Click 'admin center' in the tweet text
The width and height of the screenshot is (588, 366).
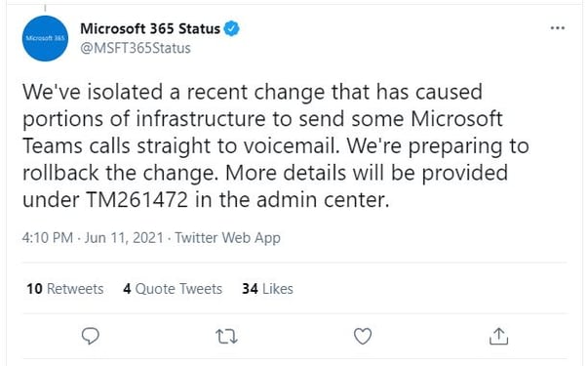pos(321,200)
